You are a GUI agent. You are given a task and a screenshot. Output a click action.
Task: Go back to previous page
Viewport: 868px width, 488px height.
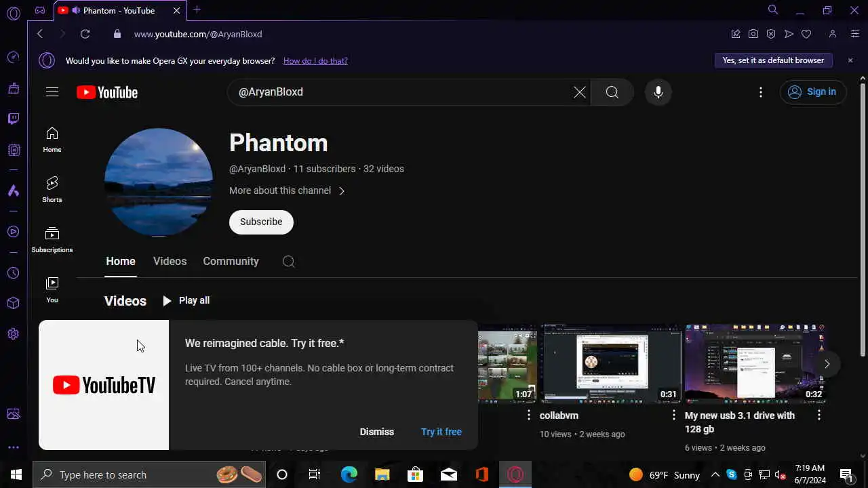pyautogui.click(x=40, y=34)
